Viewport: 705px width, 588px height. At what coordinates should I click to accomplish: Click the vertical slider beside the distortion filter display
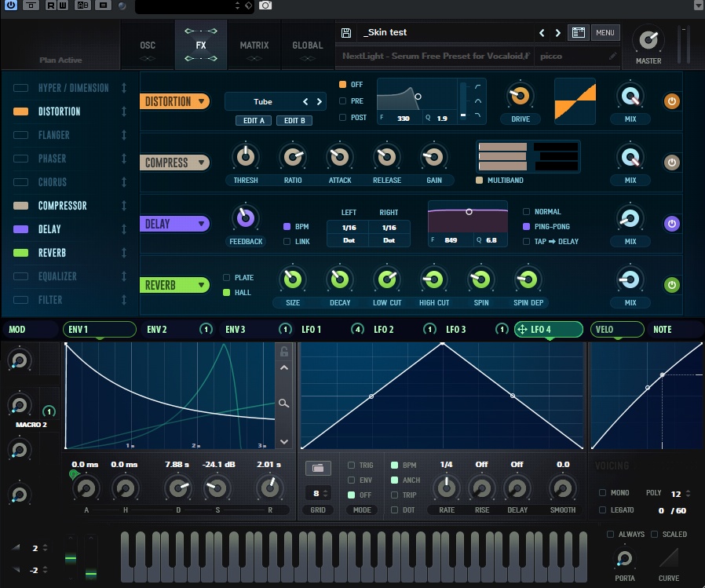462,102
